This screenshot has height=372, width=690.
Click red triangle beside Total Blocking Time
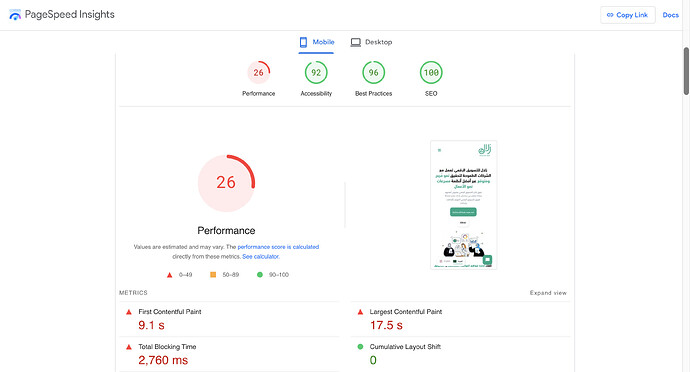click(x=129, y=347)
